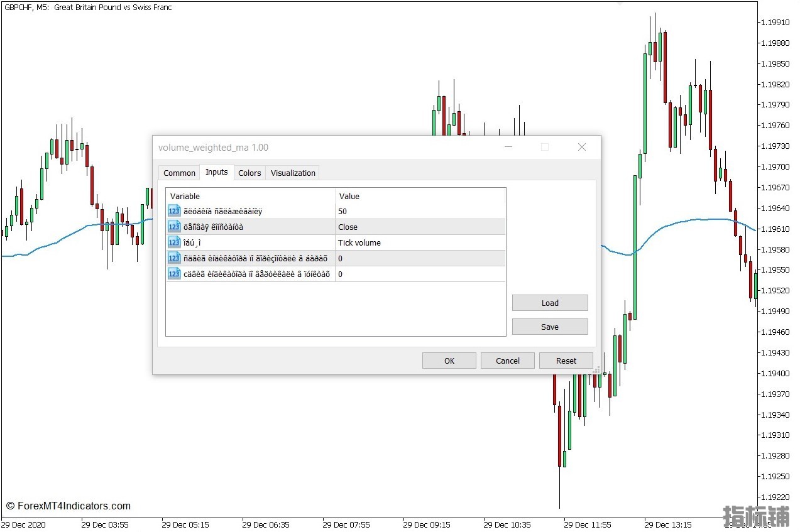The height and width of the screenshot is (532, 800).
Task: Save the current input settings
Action: pos(550,327)
